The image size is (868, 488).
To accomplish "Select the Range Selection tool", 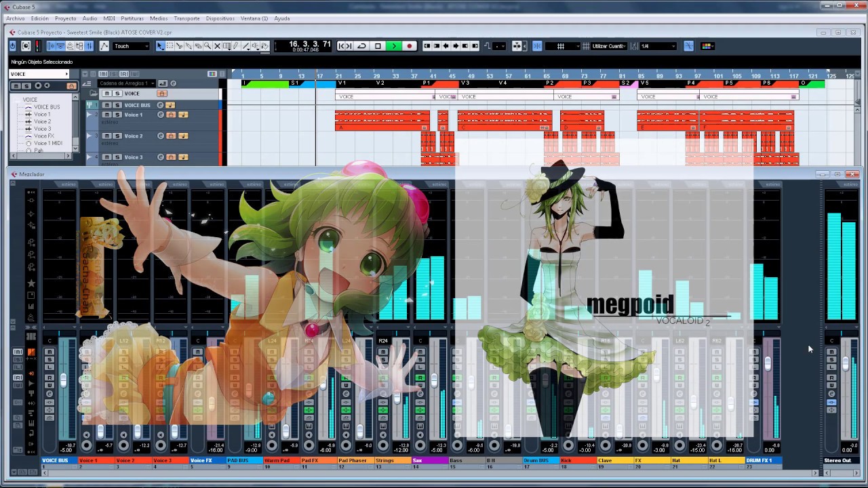I will pyautogui.click(x=170, y=46).
